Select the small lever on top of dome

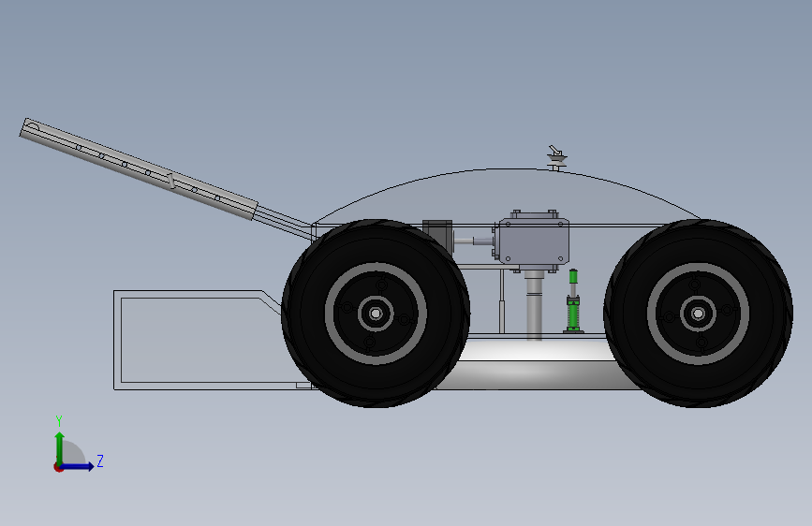[x=556, y=158]
